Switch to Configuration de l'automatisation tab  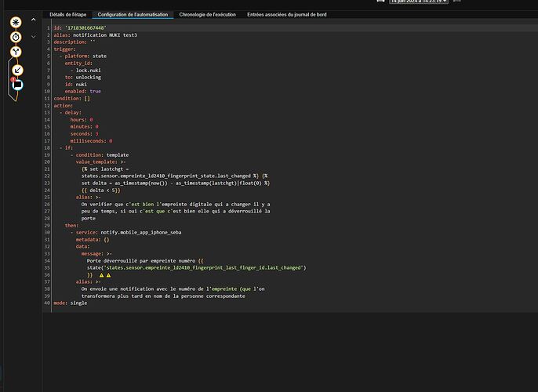pos(133,15)
